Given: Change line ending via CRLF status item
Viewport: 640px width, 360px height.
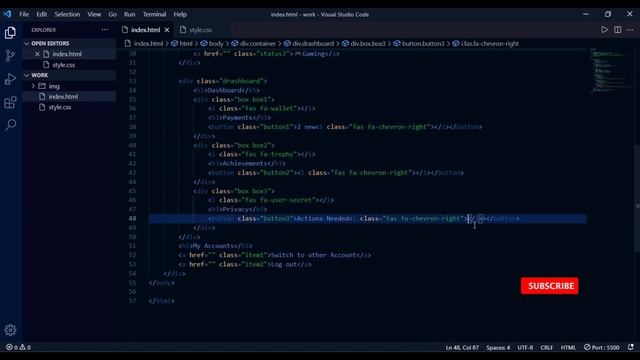Looking at the screenshot, I should 547,347.
